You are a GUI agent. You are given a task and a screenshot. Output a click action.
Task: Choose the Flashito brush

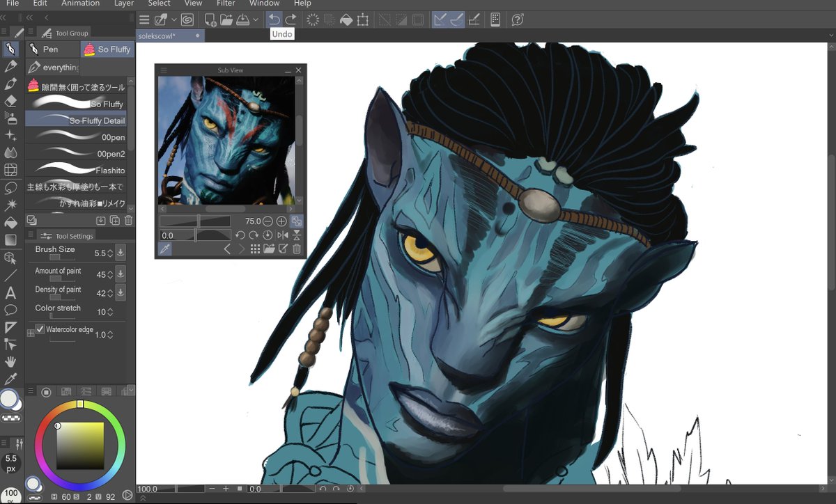coord(76,170)
